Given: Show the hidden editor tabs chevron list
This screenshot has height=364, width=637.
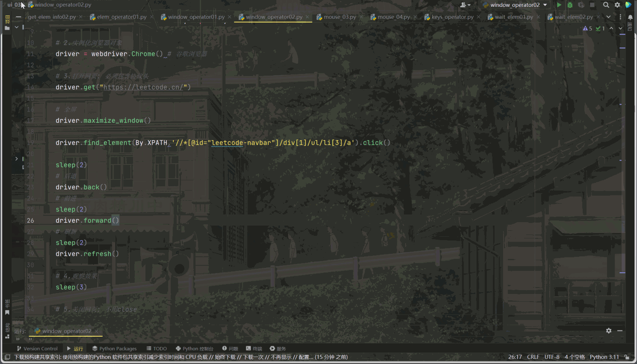Looking at the screenshot, I should coord(608,17).
